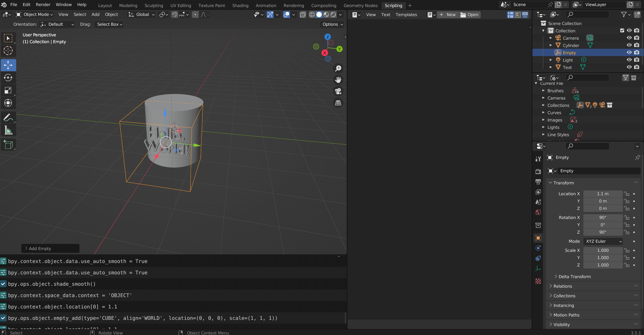The image size is (644, 335).
Task: Switch perspective/orthographic grid icon
Action: tap(338, 103)
